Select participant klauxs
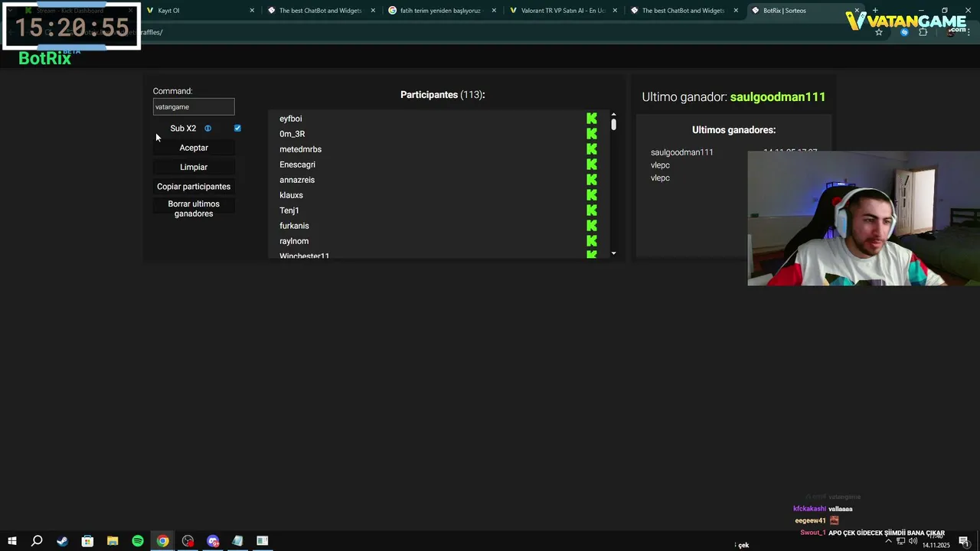This screenshot has width=980, height=551. (291, 195)
